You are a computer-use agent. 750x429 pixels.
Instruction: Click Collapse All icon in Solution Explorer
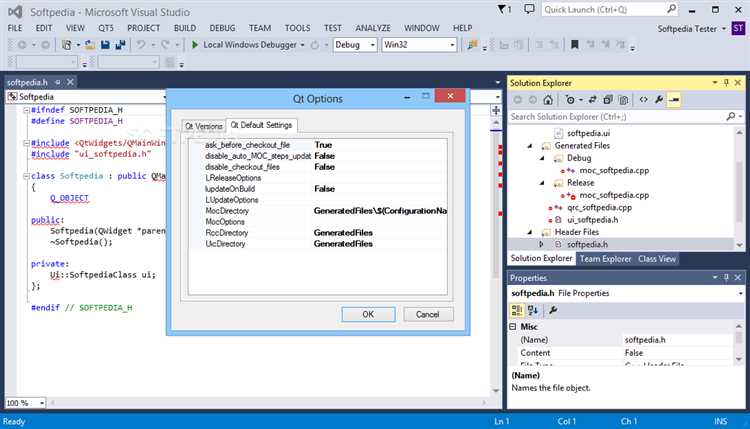608,99
